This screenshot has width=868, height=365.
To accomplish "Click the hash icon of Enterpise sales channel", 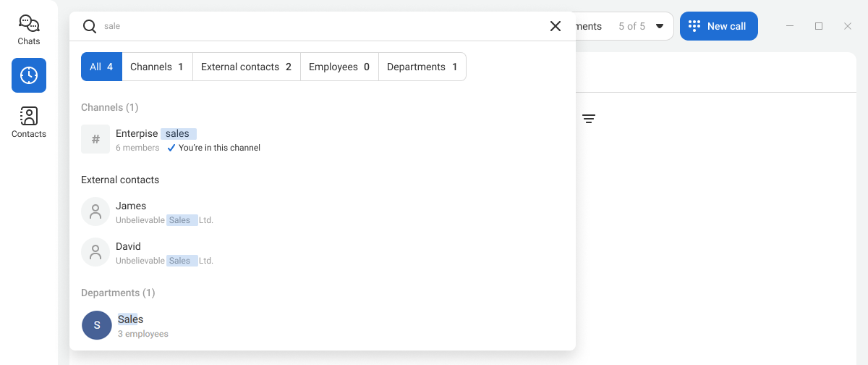I will pos(95,139).
